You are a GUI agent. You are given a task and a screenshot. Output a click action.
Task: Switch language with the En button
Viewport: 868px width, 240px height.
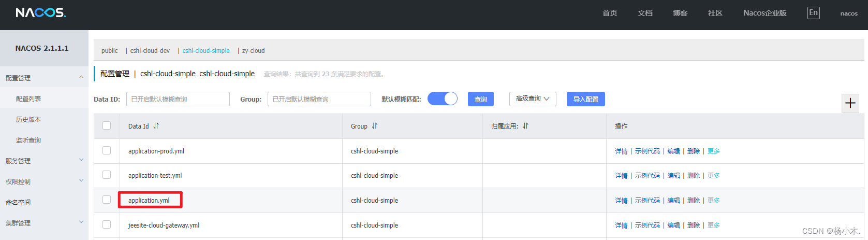(814, 13)
